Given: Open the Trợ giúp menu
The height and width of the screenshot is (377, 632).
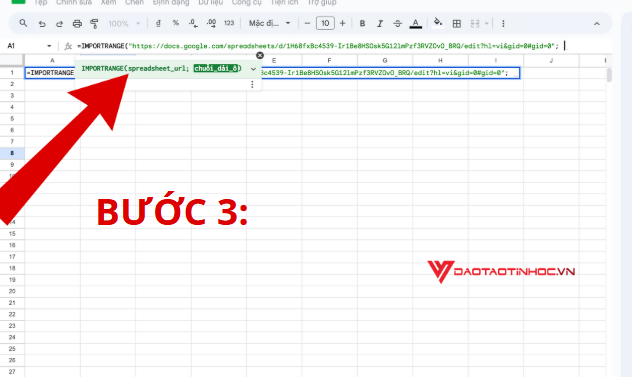Looking at the screenshot, I should tap(322, 2).
